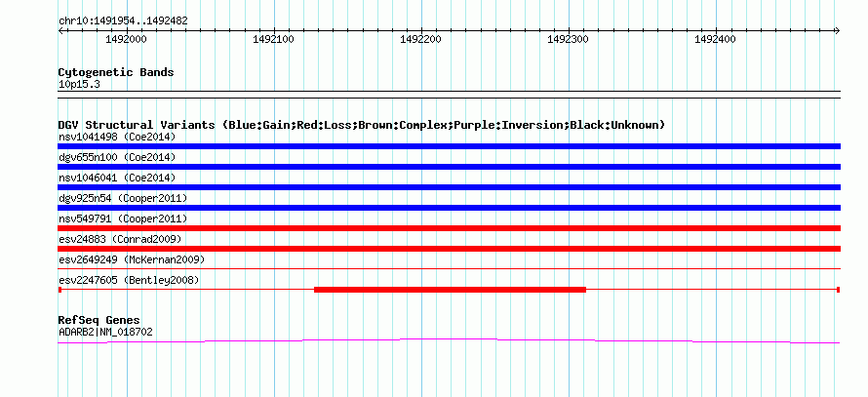Click the thin red line of esv2649249
Image resolution: width=868 pixels, height=397 pixels.
tap(449, 268)
